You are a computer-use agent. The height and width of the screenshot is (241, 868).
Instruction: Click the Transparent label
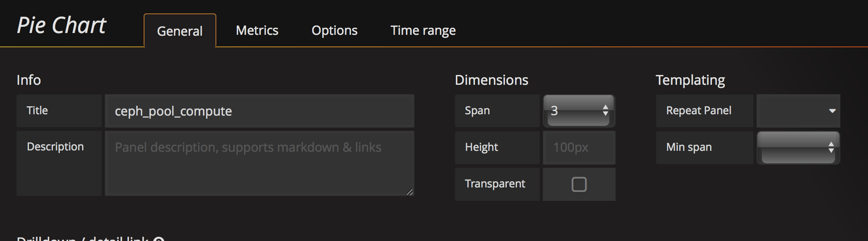click(495, 184)
